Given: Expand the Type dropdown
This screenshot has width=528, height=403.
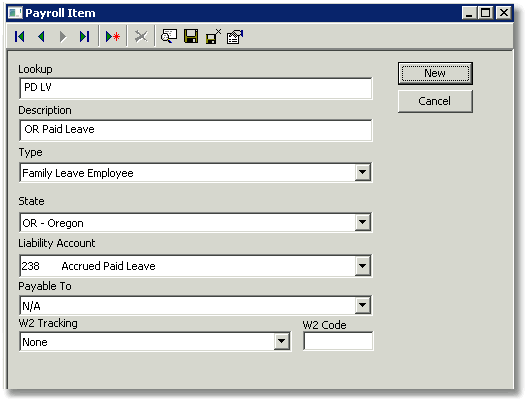Looking at the screenshot, I should [x=363, y=172].
